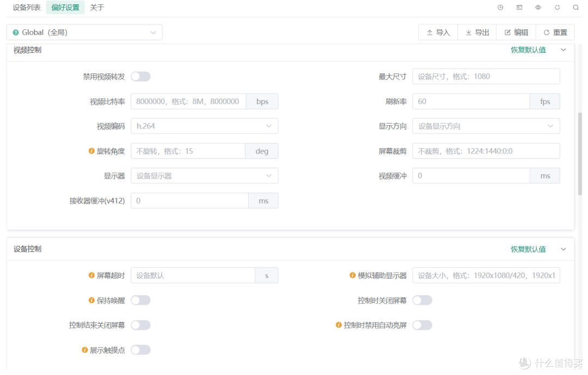Click the 视频比特率 input field

click(188, 101)
